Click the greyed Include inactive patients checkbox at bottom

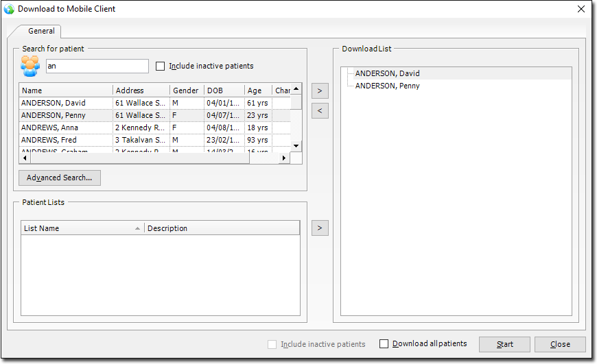[x=272, y=344]
